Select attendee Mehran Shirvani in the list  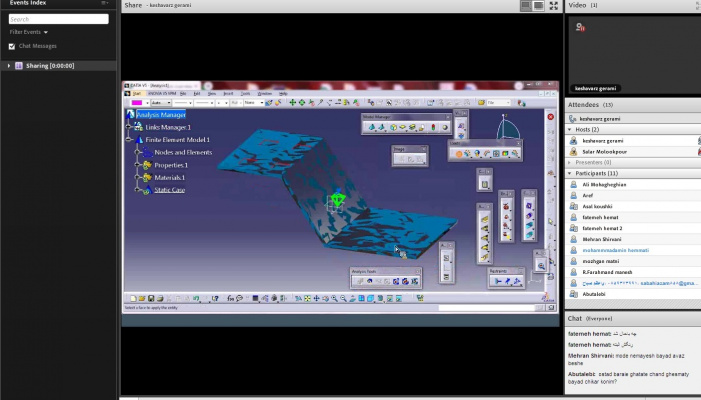(601, 239)
